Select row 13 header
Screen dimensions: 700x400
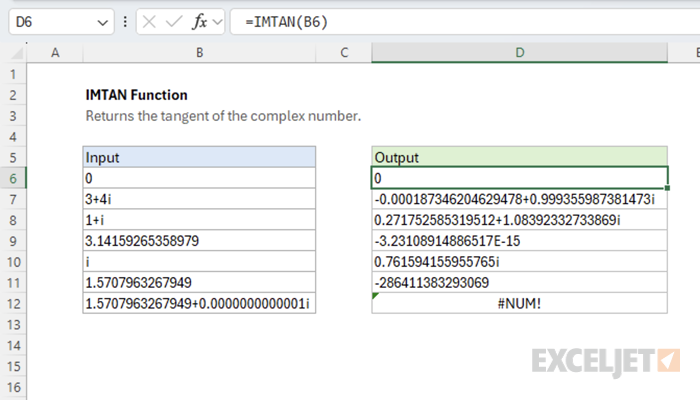(x=13, y=325)
